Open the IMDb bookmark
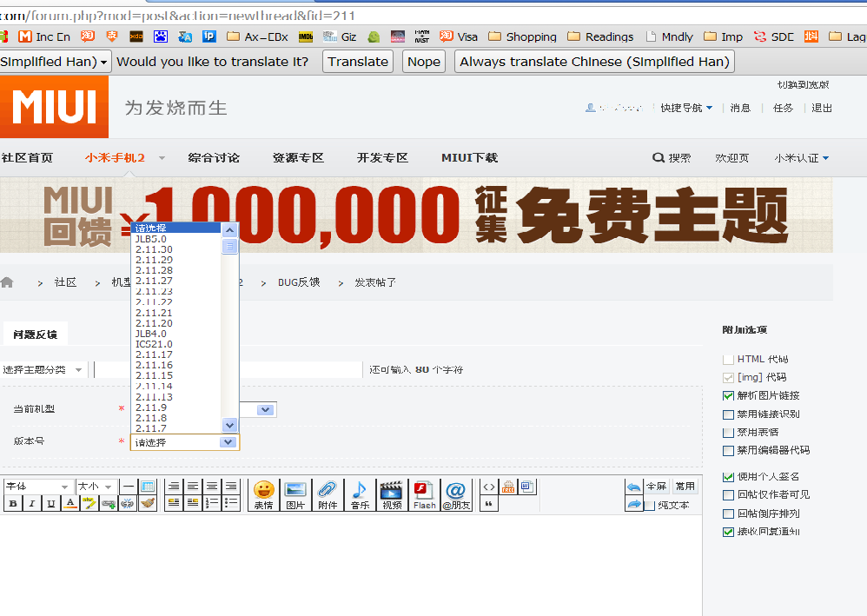The width and height of the screenshot is (867, 616). click(305, 37)
